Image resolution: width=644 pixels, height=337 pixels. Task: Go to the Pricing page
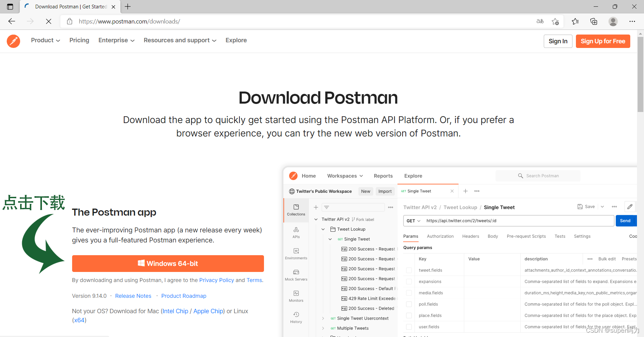(79, 40)
